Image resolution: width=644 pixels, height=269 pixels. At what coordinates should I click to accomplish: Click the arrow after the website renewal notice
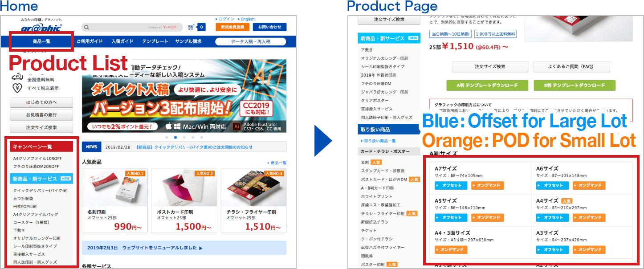click(x=201, y=248)
